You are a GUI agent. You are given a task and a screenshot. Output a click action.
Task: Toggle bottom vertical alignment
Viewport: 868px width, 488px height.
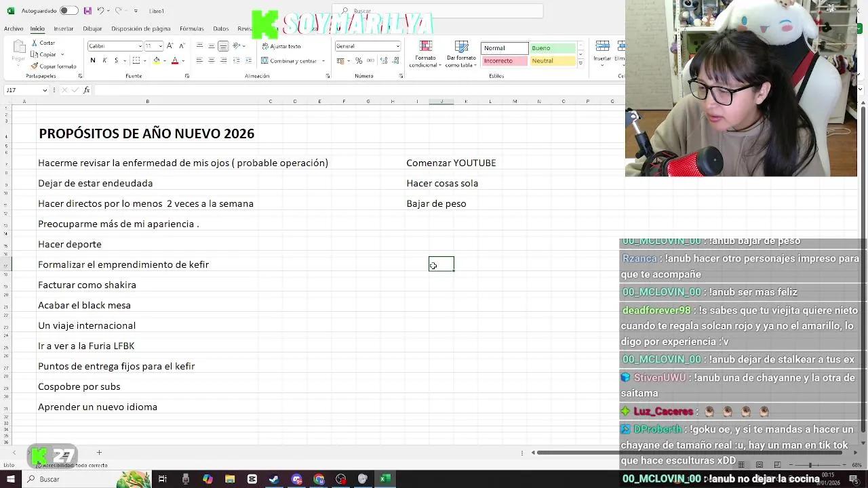223,46
